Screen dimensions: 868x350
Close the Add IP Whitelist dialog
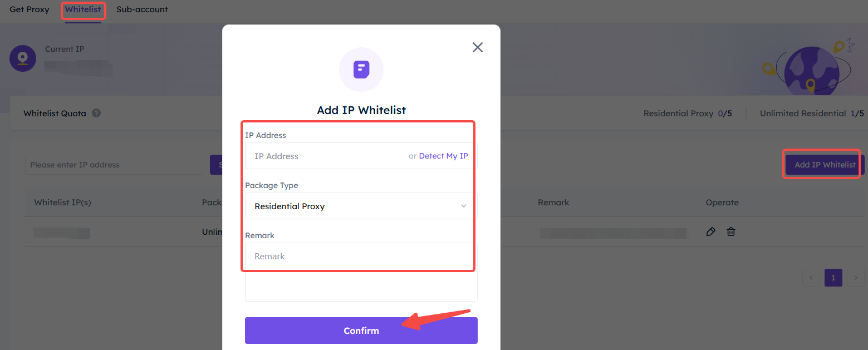click(x=477, y=47)
